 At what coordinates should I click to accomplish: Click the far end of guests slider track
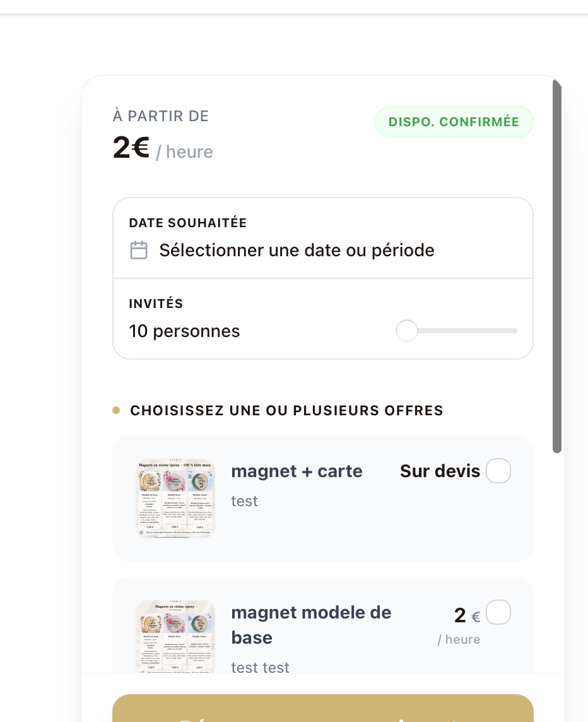514,331
